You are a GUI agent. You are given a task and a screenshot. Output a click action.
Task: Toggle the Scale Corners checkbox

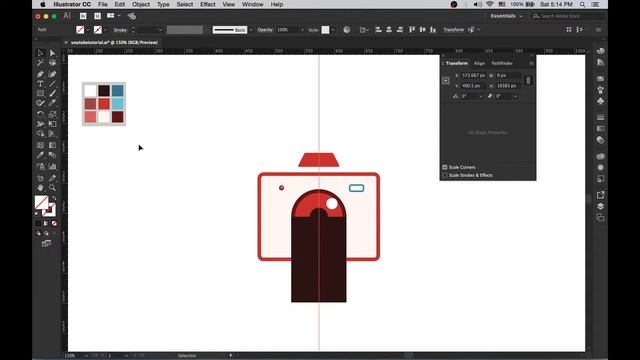[x=445, y=167]
